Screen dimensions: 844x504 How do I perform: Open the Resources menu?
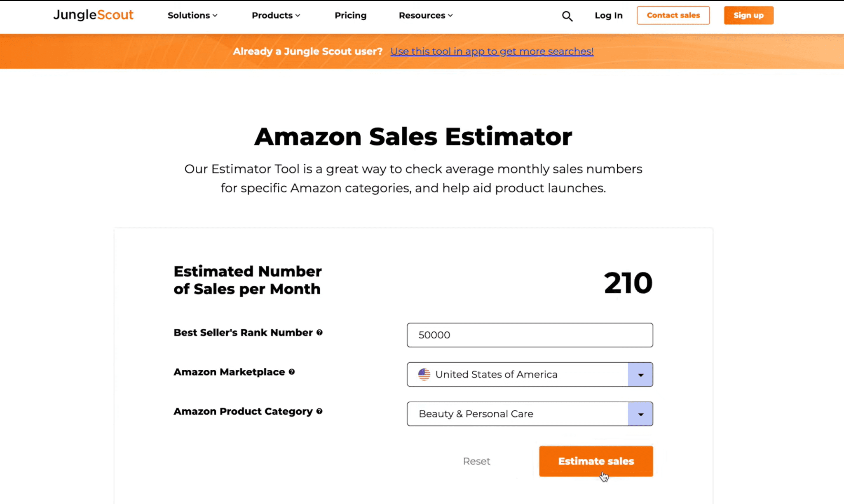[x=426, y=15]
